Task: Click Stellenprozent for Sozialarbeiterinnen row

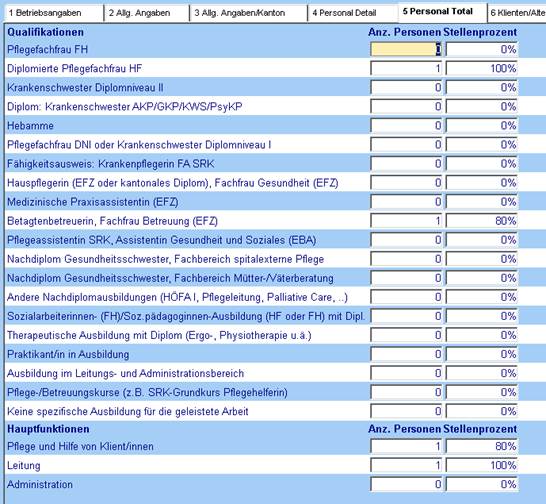Action: click(482, 316)
